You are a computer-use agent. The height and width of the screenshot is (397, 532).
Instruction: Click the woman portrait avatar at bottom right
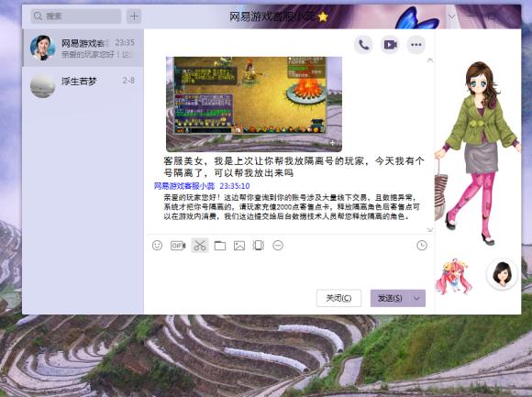pyautogui.click(x=502, y=274)
